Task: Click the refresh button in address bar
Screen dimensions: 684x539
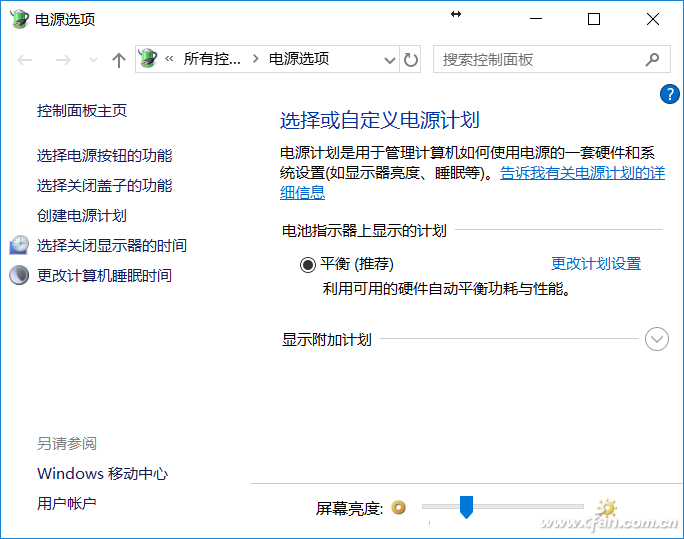Action: pos(411,59)
